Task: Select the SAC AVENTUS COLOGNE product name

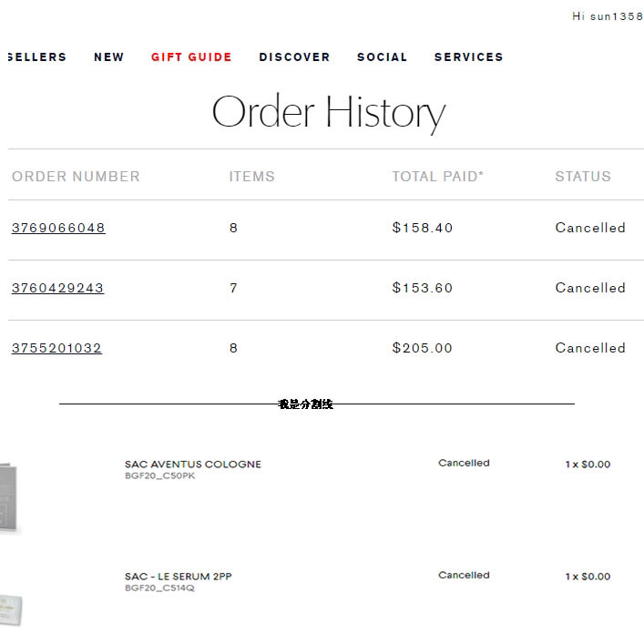Action: [x=193, y=465]
